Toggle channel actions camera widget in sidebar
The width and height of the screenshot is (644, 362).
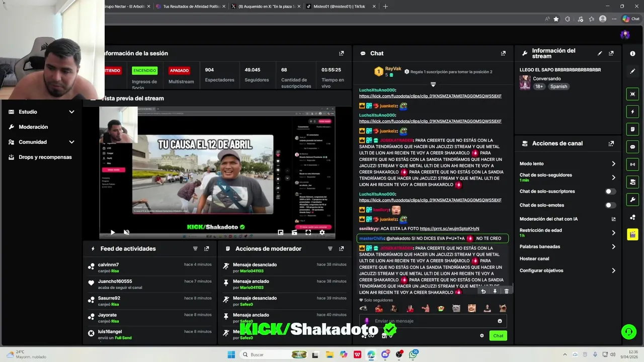coord(632,182)
